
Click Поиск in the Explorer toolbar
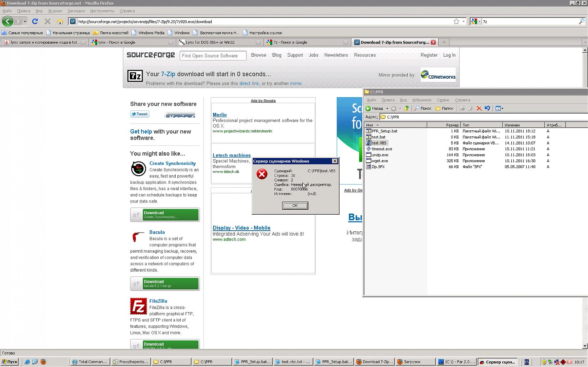tap(423, 109)
